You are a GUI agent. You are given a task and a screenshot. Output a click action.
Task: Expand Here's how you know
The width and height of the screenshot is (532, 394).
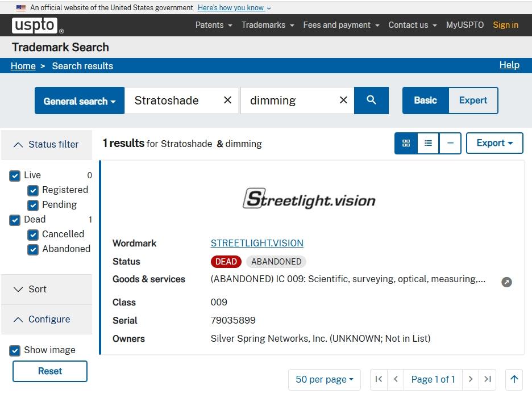234,8
